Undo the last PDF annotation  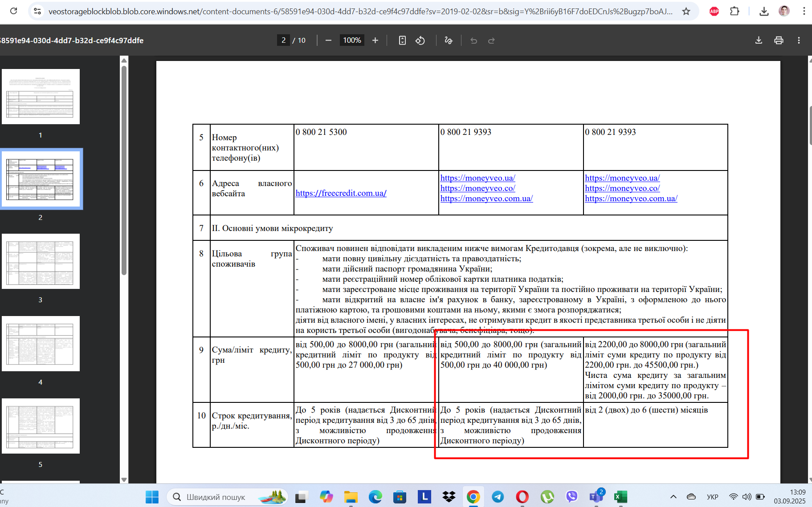473,41
